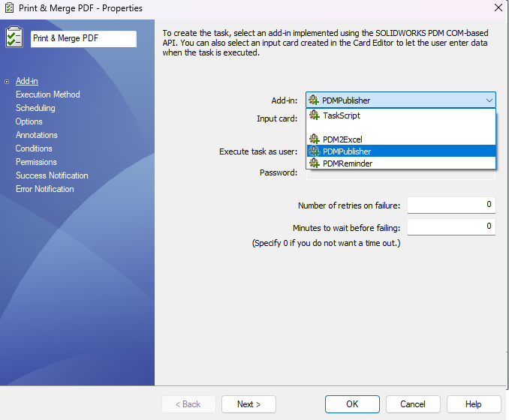Open the Add-in page in sidebar

(x=27, y=81)
